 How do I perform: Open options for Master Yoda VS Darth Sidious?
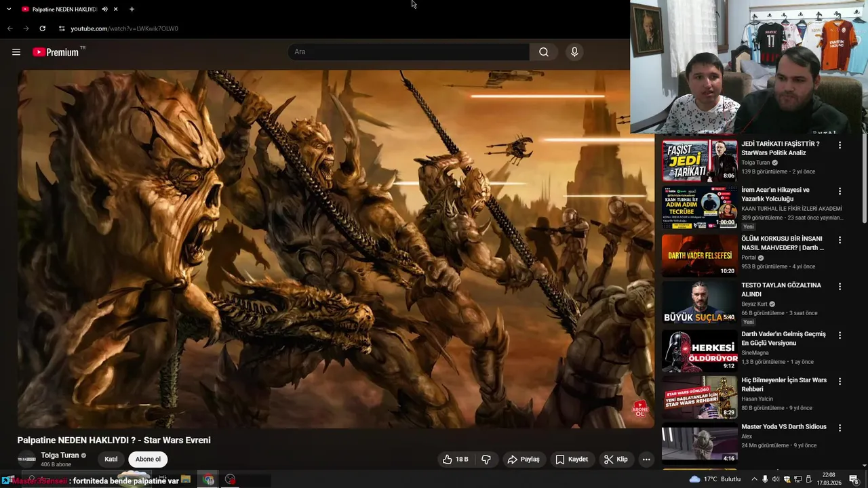[x=840, y=428]
